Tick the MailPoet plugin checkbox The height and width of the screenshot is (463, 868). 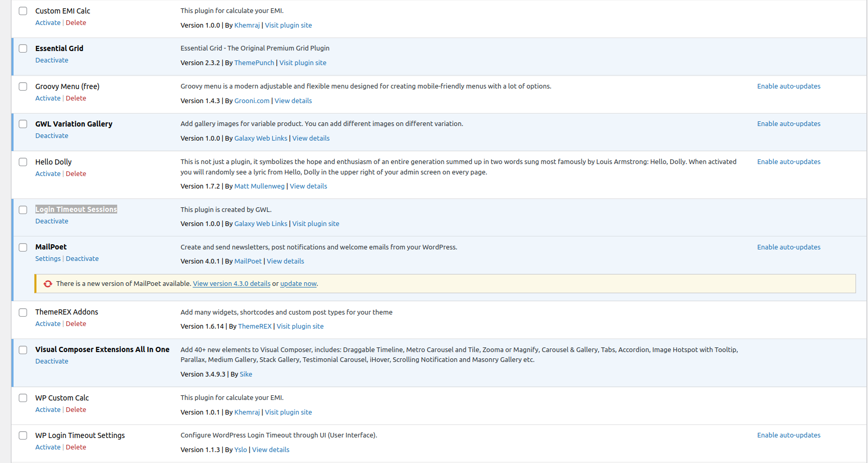coord(23,247)
